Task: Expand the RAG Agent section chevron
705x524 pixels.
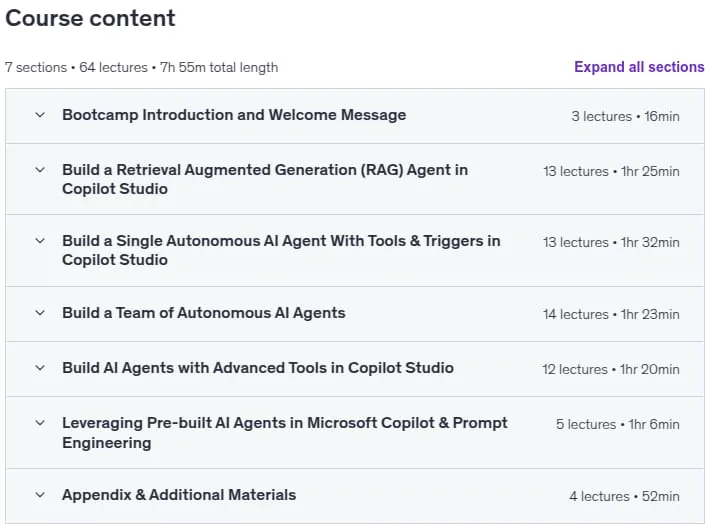Action: pyautogui.click(x=40, y=170)
